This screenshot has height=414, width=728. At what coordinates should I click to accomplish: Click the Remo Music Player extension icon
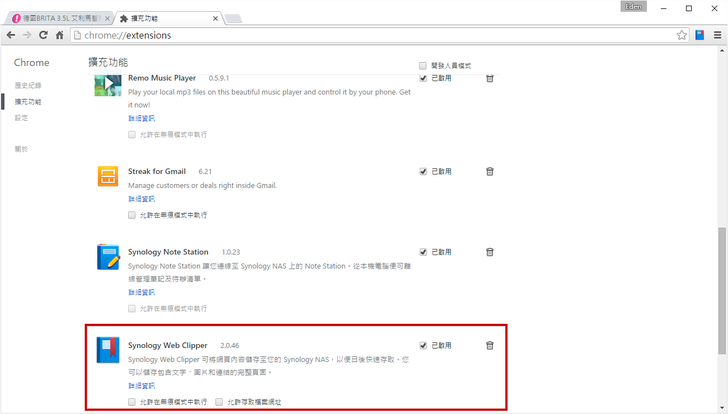[108, 85]
